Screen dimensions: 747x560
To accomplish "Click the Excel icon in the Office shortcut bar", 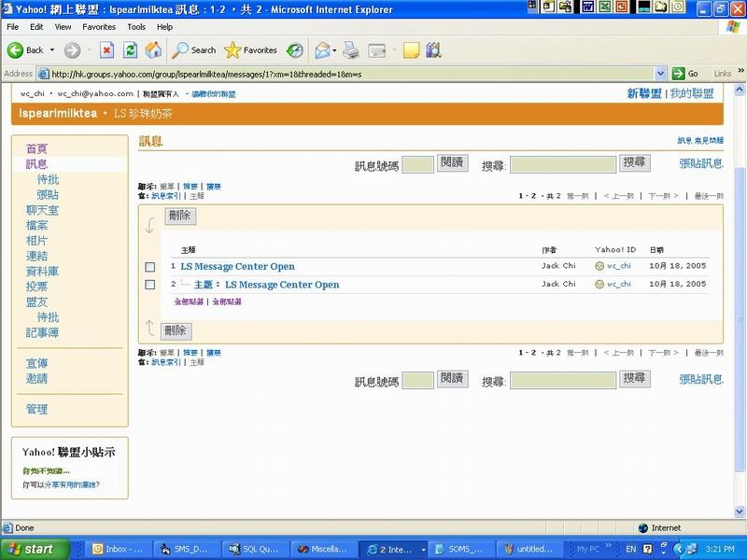I will click(x=605, y=7).
